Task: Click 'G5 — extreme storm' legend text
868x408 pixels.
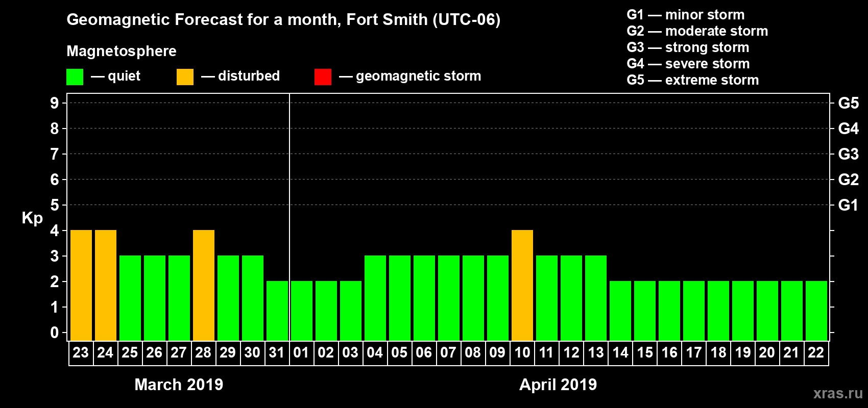Action: tap(693, 80)
